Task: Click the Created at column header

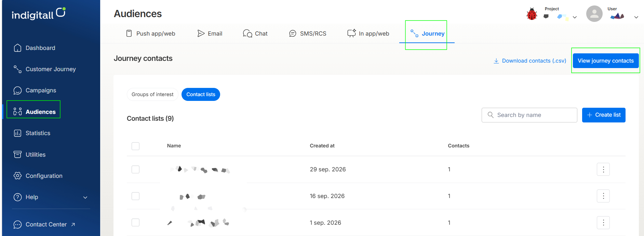Action: pos(322,146)
